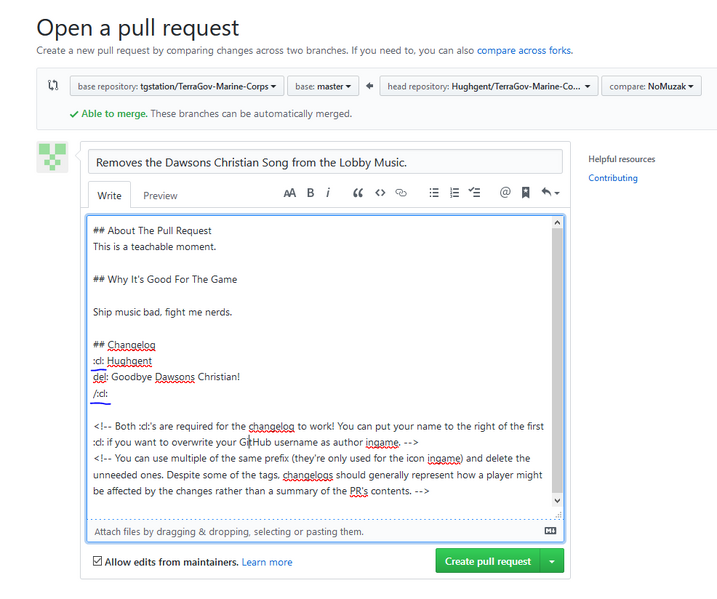Viewport: 717px width, 599px height.
Task: Click the switch branches compare icon
Action: [53, 86]
